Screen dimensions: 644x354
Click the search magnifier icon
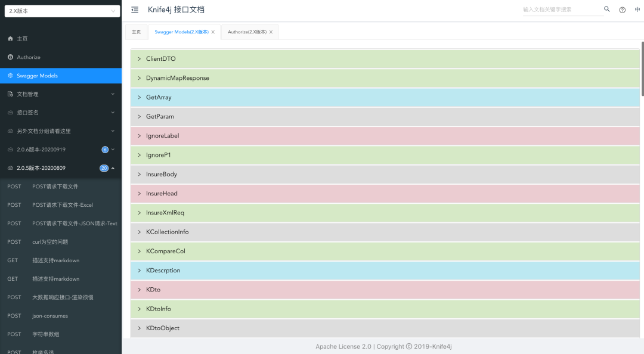click(607, 10)
